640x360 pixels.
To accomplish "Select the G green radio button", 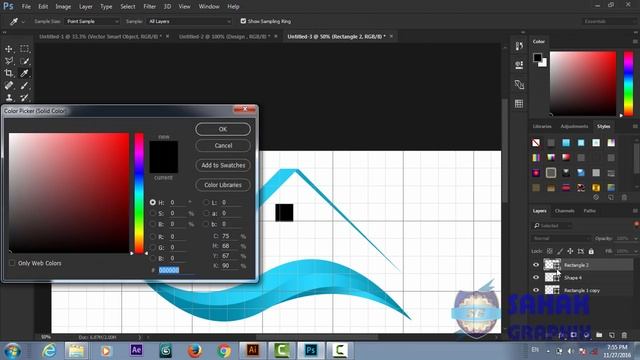I will point(153,247).
